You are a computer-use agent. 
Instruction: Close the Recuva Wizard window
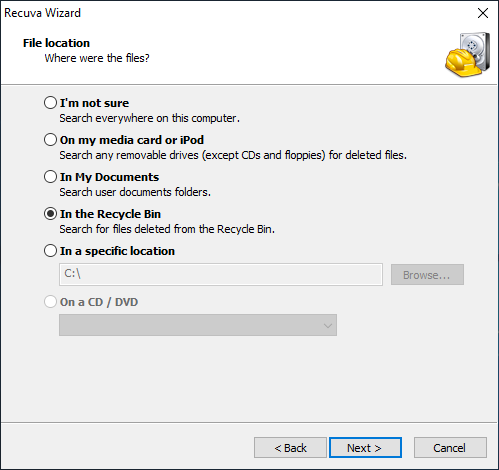[483, 13]
